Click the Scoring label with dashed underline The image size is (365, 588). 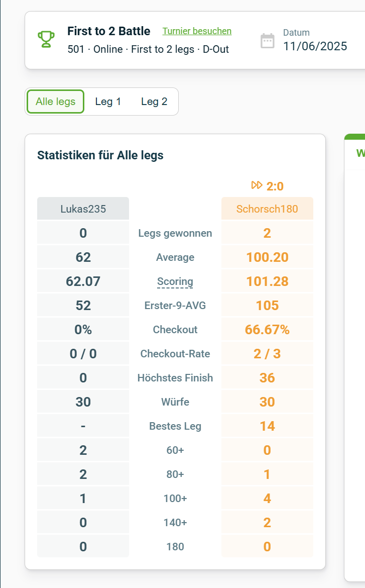point(175,281)
